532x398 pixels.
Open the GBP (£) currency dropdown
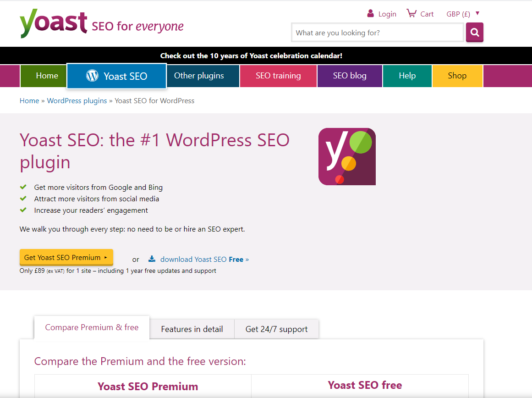pos(463,14)
